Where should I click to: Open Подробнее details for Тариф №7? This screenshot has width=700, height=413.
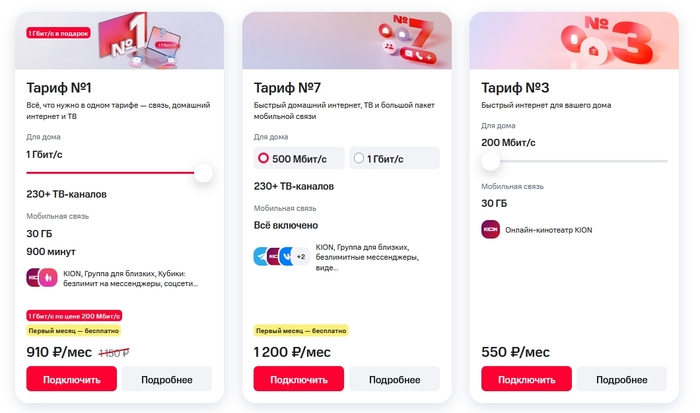(x=394, y=379)
